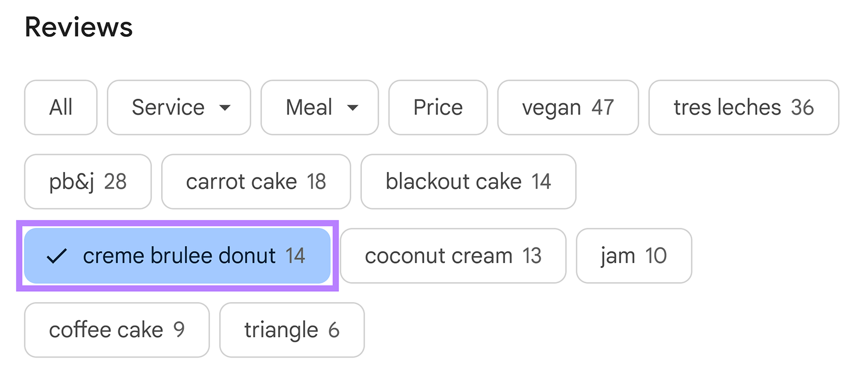Show carrot cake reviews
The width and height of the screenshot is (868, 377).
click(256, 181)
